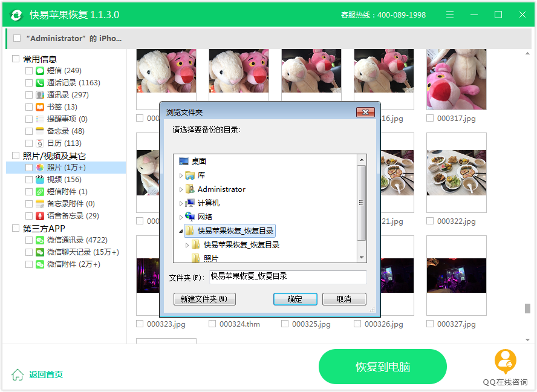Click the folder tree scroll down arrow

click(362, 257)
